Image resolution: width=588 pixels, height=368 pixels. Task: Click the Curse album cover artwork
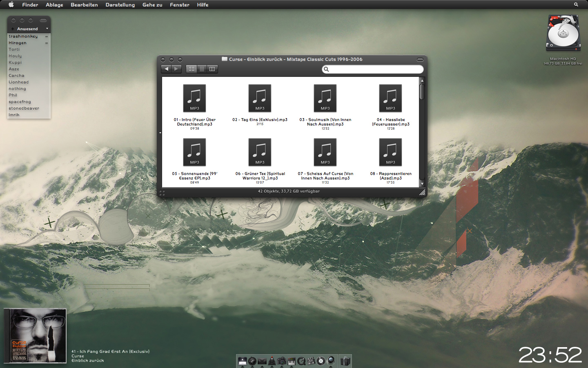tap(35, 336)
